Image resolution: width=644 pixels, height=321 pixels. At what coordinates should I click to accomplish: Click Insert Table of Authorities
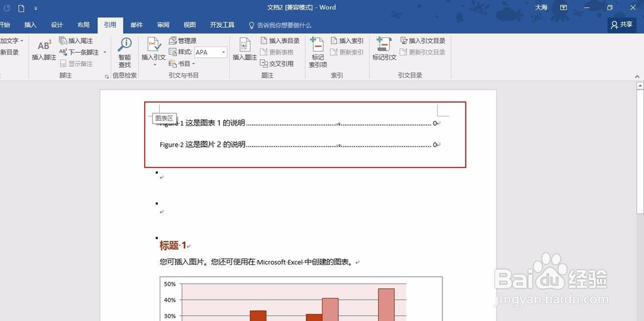422,41
